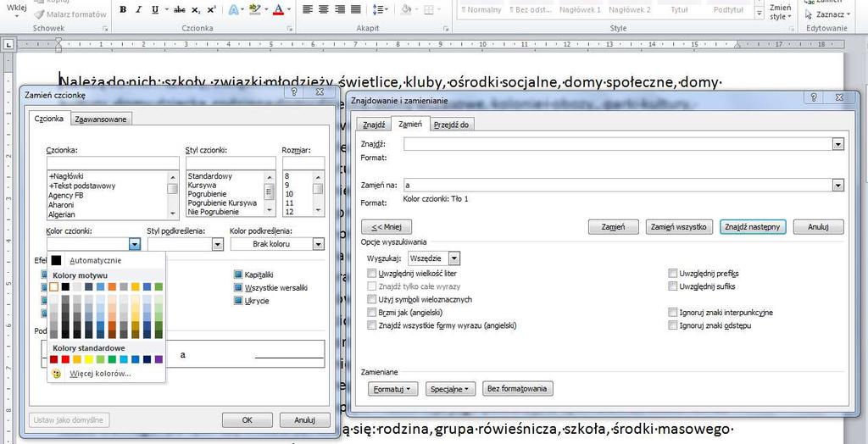The height and width of the screenshot is (444, 868).
Task: Click Zamień wszystko button
Action: click(x=679, y=227)
